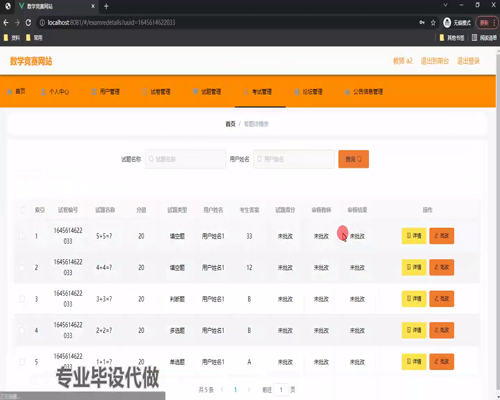500x400 pixels.
Task: Focus the go-to page number box
Action: (281, 390)
